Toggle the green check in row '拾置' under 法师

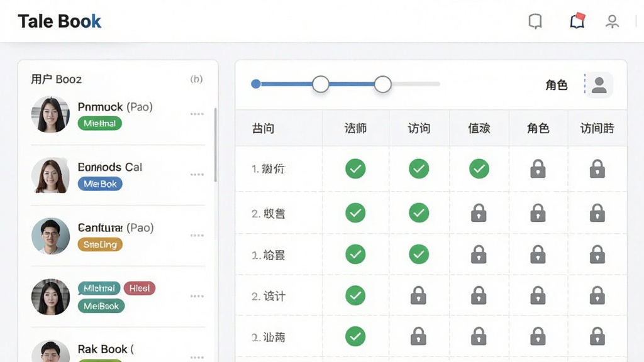coord(355,255)
